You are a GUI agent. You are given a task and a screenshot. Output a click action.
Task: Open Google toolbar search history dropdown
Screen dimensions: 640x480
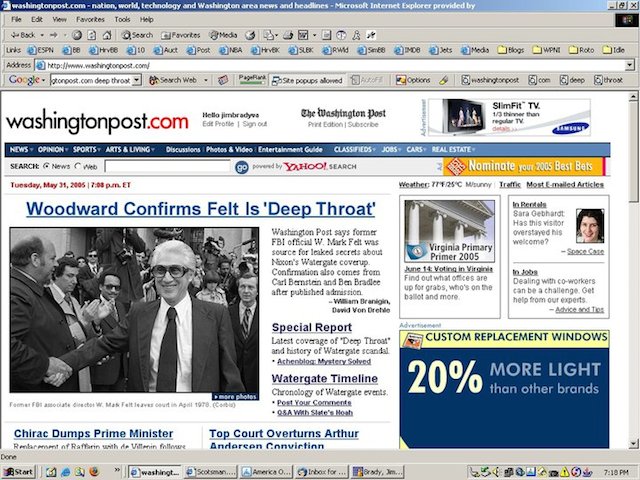click(x=137, y=80)
